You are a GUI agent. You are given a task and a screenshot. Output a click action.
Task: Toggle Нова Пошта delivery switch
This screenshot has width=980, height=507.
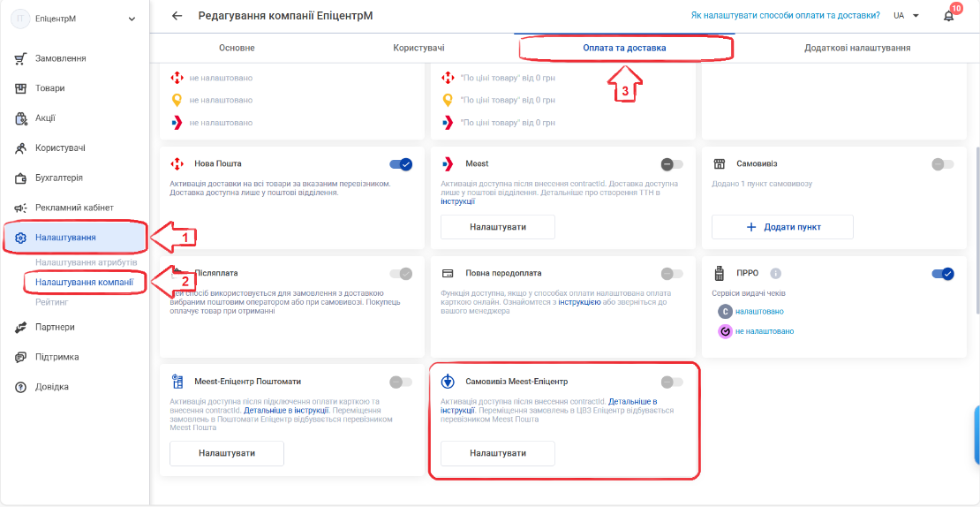click(x=401, y=164)
